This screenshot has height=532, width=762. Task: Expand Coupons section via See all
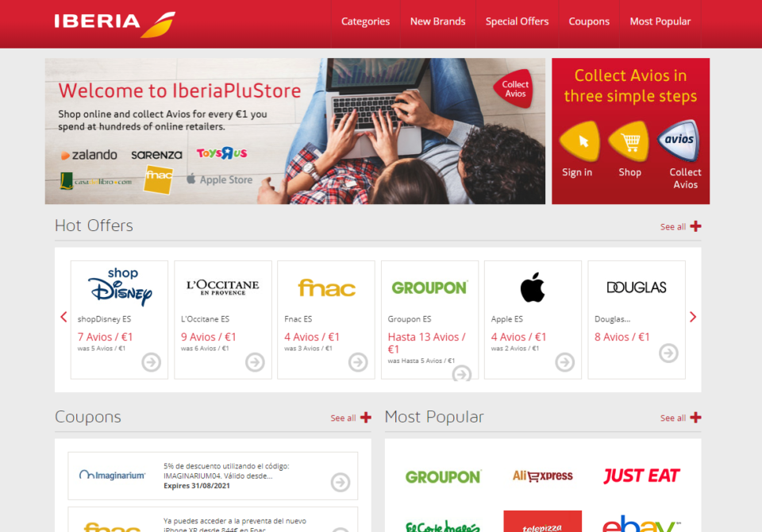350,418
